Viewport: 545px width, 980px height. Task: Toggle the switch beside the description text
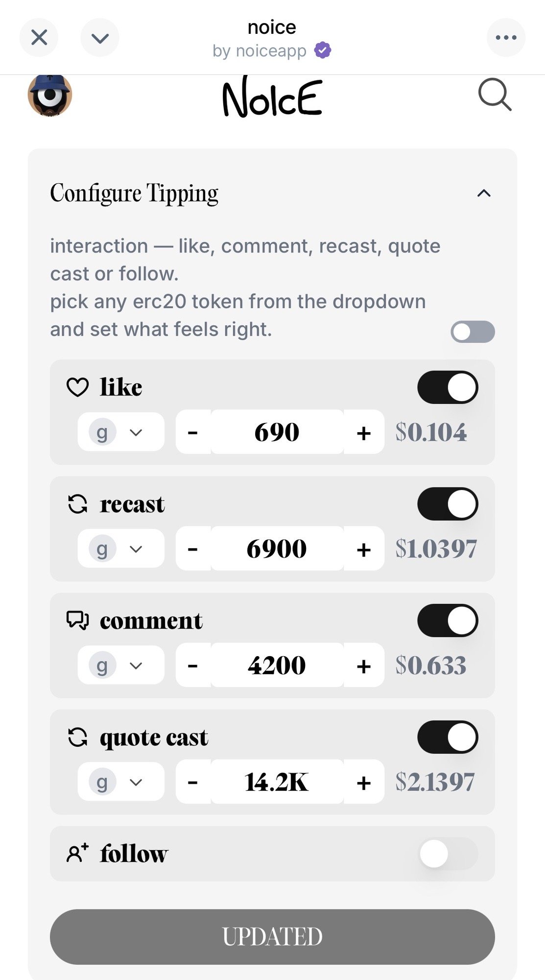[473, 332]
